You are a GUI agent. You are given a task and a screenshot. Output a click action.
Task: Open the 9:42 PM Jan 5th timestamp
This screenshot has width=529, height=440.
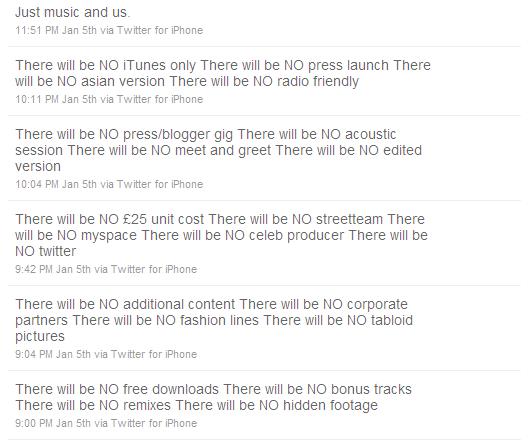[53, 270]
